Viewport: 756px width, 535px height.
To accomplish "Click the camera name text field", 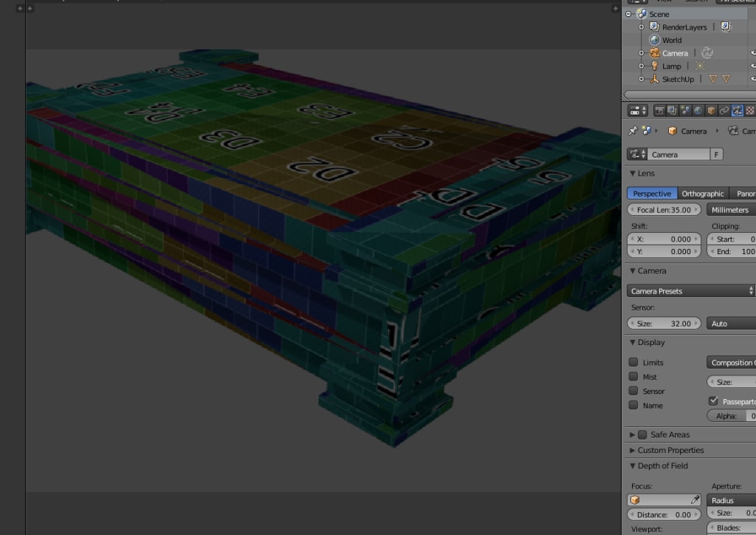I will click(678, 154).
